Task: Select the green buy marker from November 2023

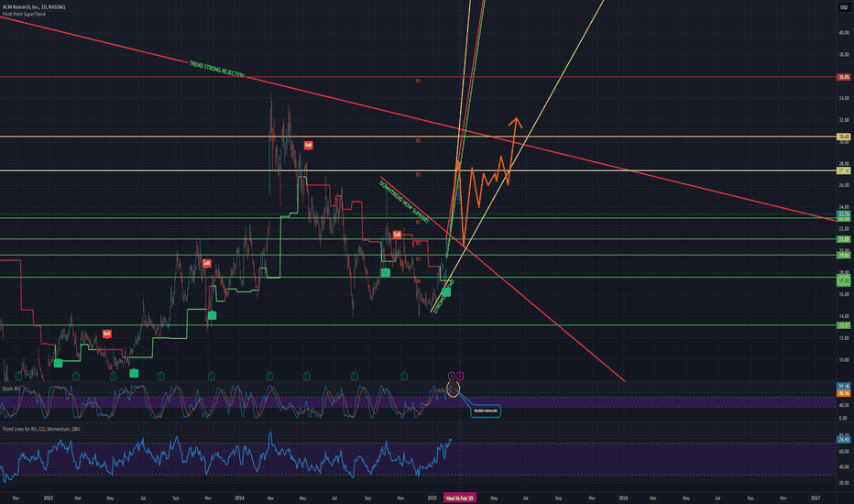Action: (212, 315)
